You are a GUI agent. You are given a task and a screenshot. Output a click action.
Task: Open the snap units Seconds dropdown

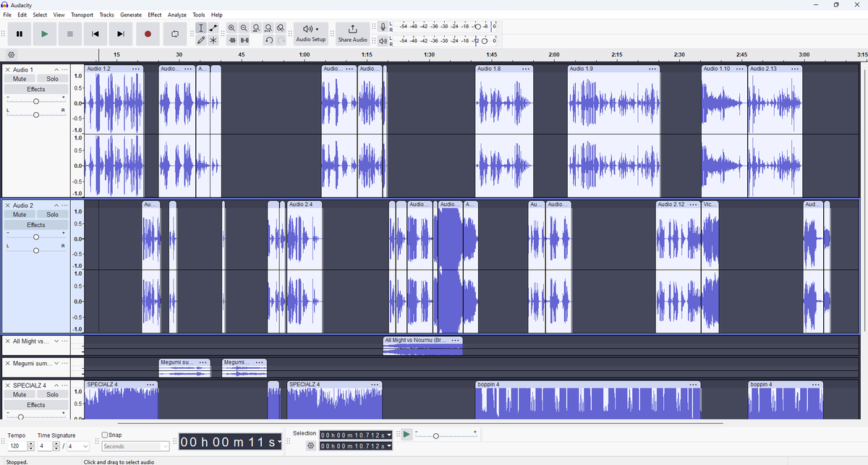click(x=136, y=447)
